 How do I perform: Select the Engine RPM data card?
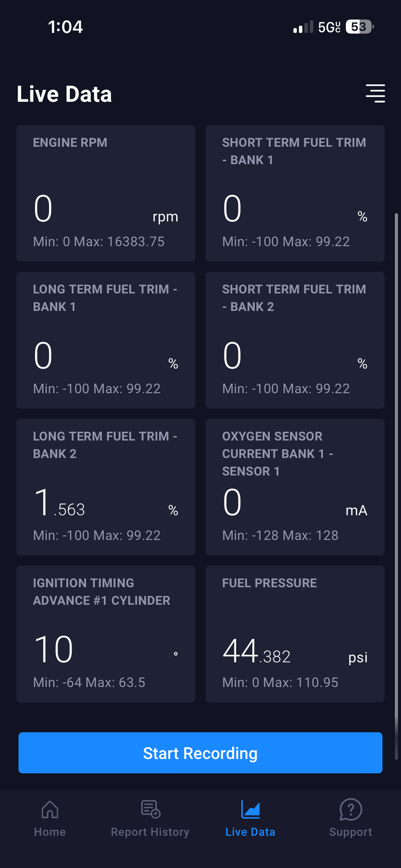(x=106, y=194)
